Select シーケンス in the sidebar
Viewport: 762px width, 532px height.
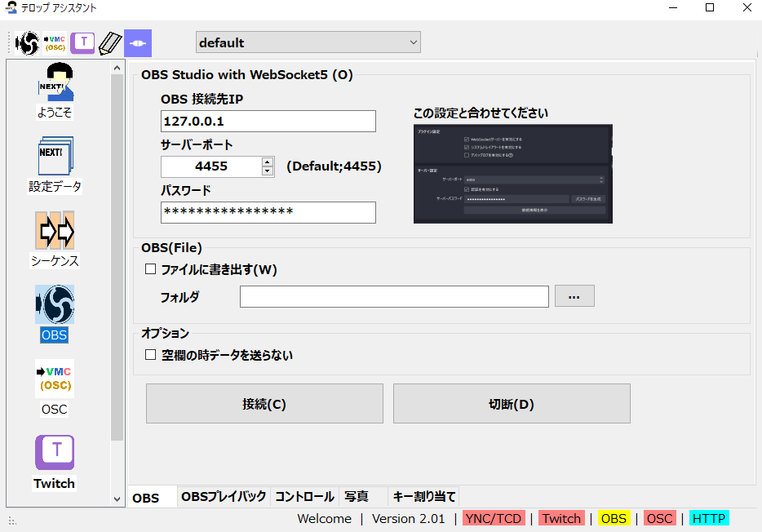(x=55, y=239)
